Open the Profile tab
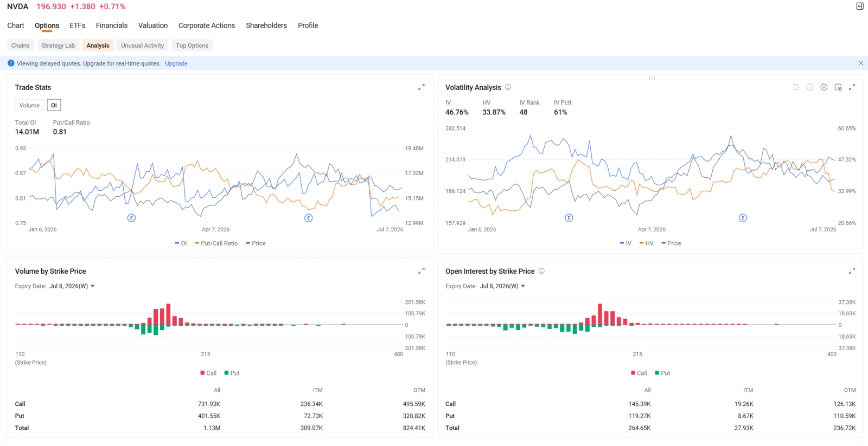Screen dimensions: 868x446 [x=308, y=25]
